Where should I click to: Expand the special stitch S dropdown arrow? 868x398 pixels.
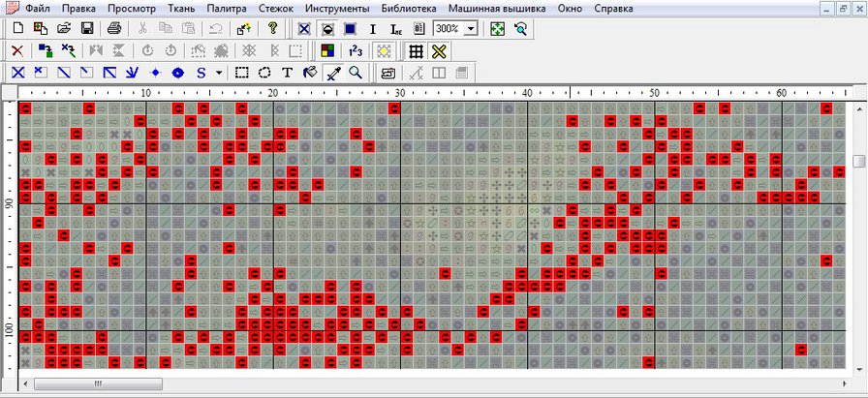(219, 73)
